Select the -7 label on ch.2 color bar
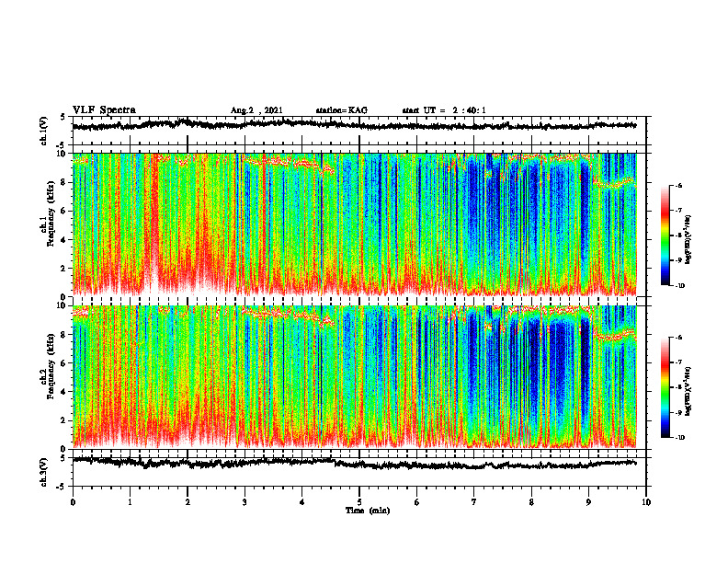The height and width of the screenshot is (563, 728). tap(678, 362)
